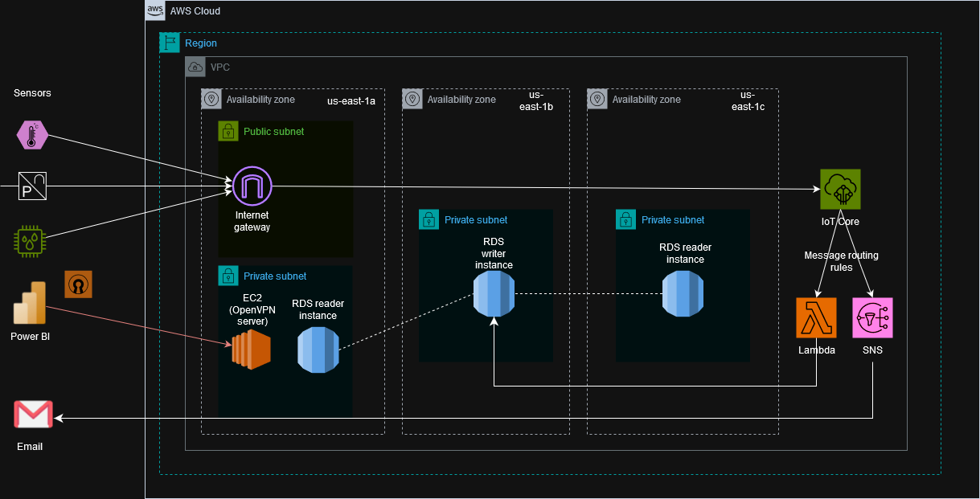Click "Availability zone" label of us-east-1a
This screenshot has width=980, height=499.
pos(260,100)
